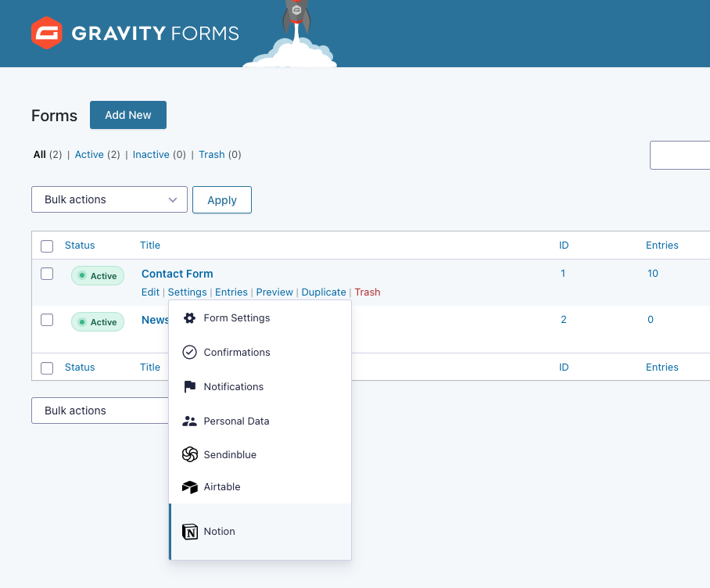Sort by Entries column in table footer
The width and height of the screenshot is (710, 588).
662,367
